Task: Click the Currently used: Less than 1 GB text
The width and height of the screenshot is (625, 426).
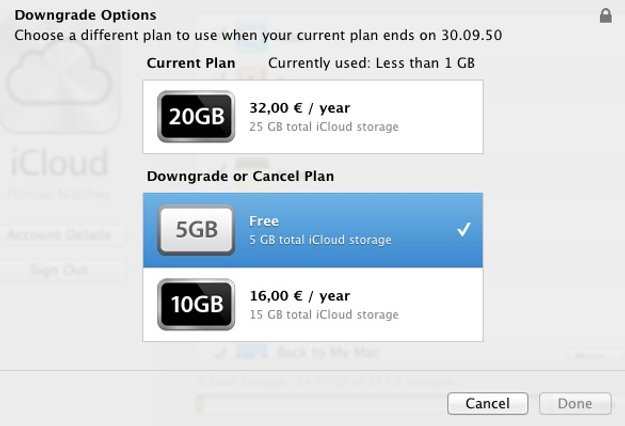Action: pyautogui.click(x=371, y=63)
